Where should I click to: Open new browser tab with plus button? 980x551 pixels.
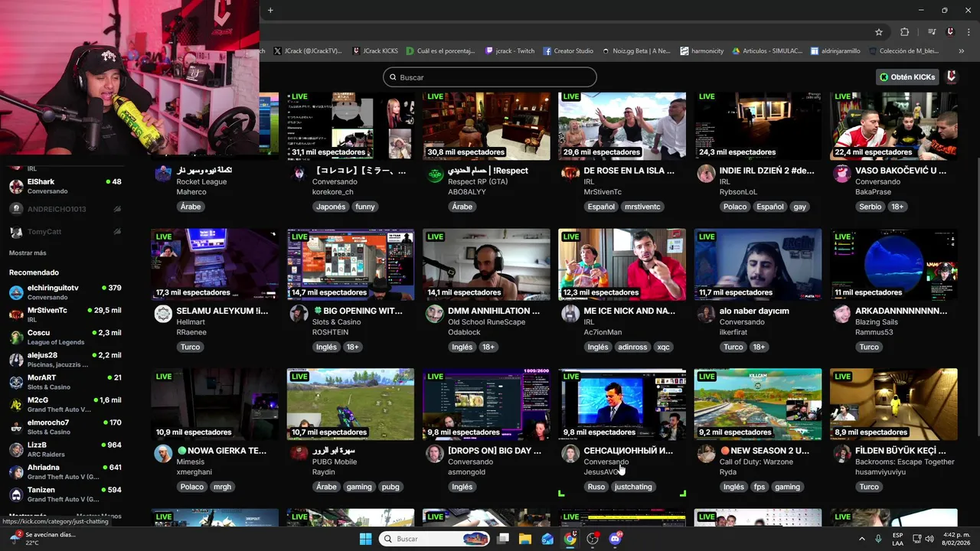coord(270,10)
